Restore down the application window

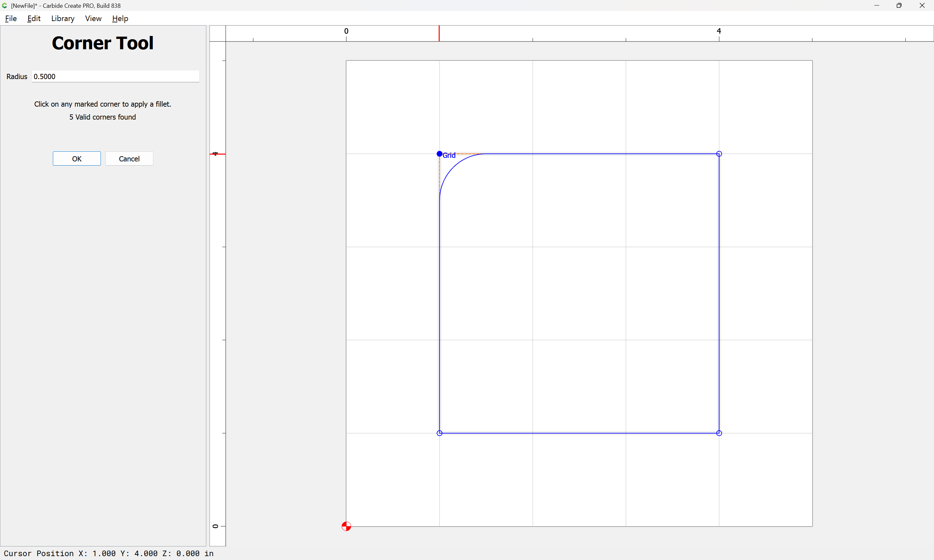(x=899, y=6)
